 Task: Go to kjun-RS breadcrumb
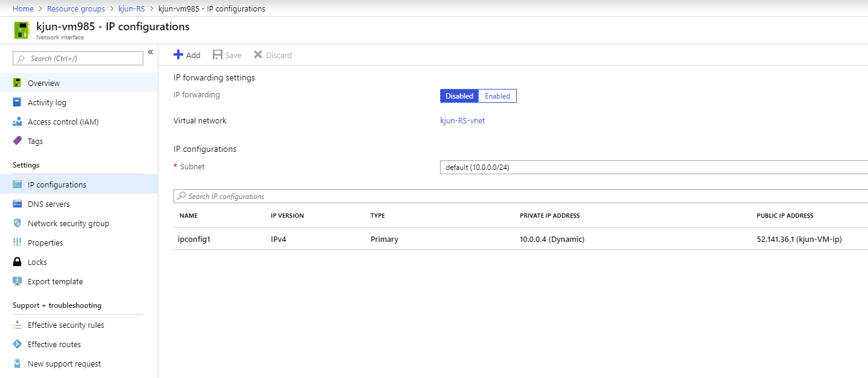click(131, 8)
